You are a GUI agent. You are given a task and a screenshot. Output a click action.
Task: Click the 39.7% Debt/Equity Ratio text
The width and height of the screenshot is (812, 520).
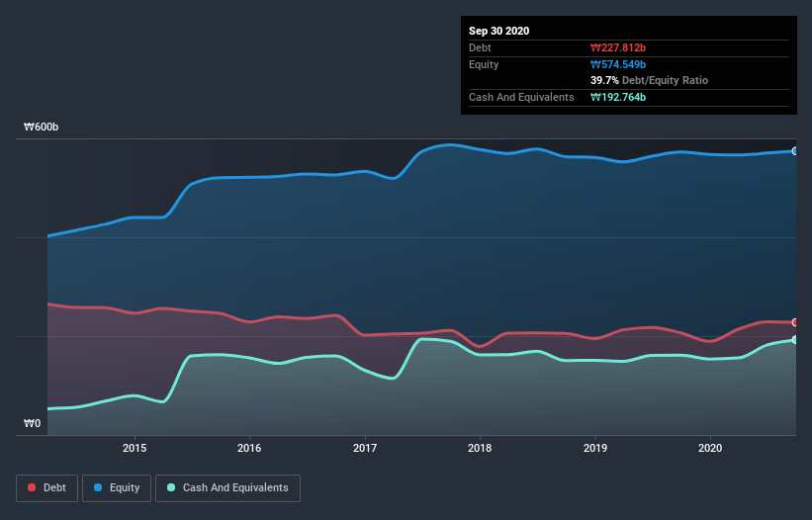[650, 80]
